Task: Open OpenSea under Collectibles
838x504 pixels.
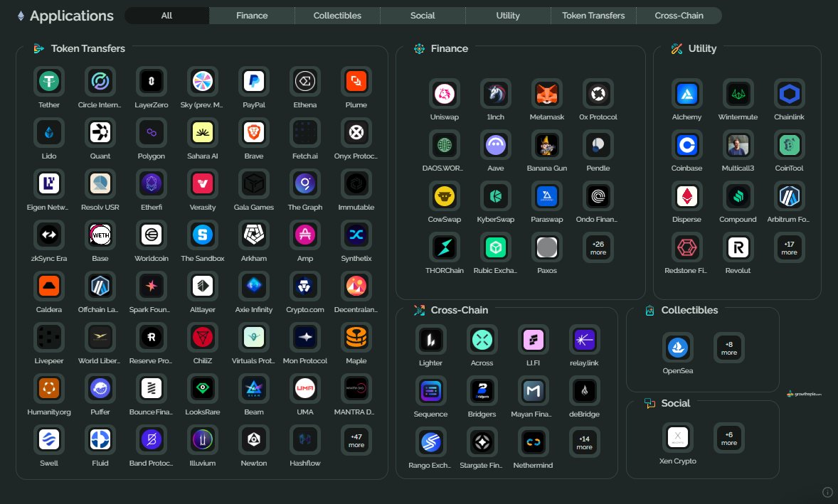Action: (677, 348)
